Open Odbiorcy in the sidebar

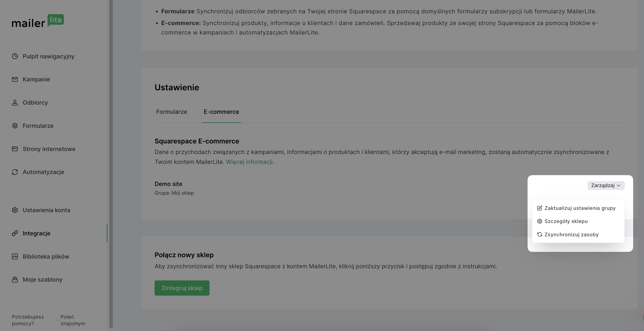point(35,103)
